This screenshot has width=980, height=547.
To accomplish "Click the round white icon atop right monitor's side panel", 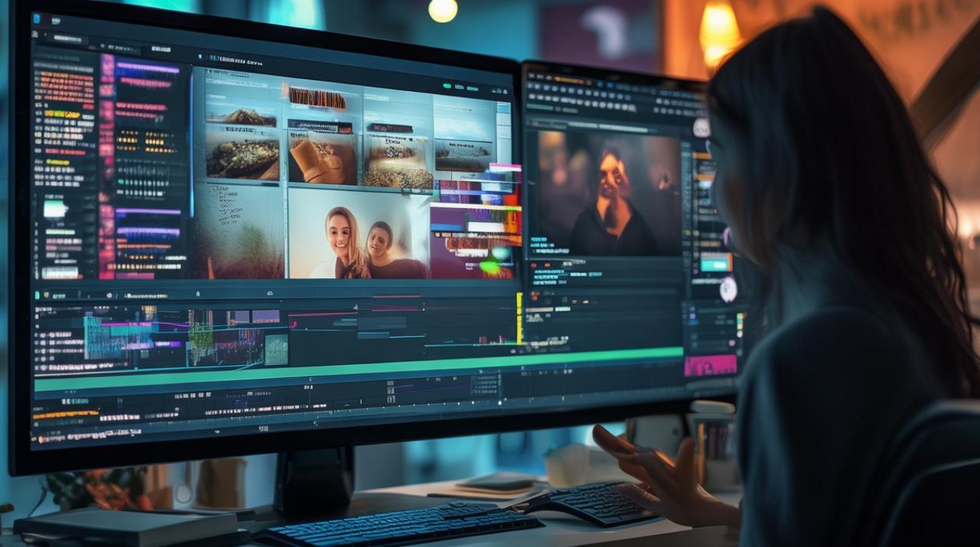I will point(701,127).
